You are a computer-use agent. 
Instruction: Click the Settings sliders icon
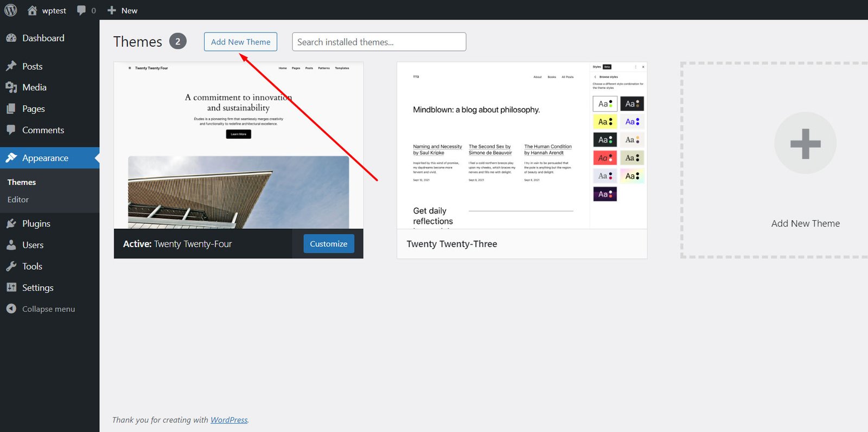(11, 287)
